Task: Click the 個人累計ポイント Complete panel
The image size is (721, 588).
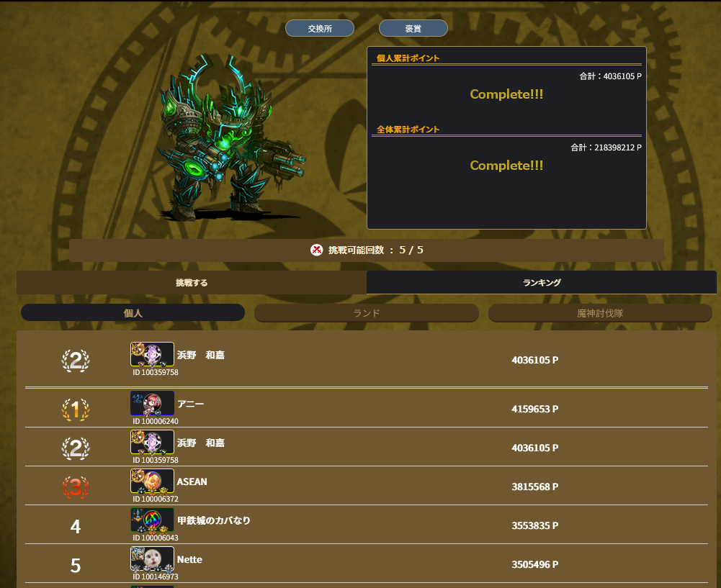Action: click(506, 85)
